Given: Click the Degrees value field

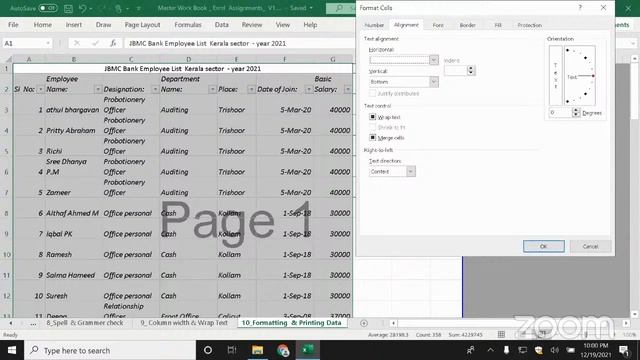Looking at the screenshot, I should click(560, 112).
